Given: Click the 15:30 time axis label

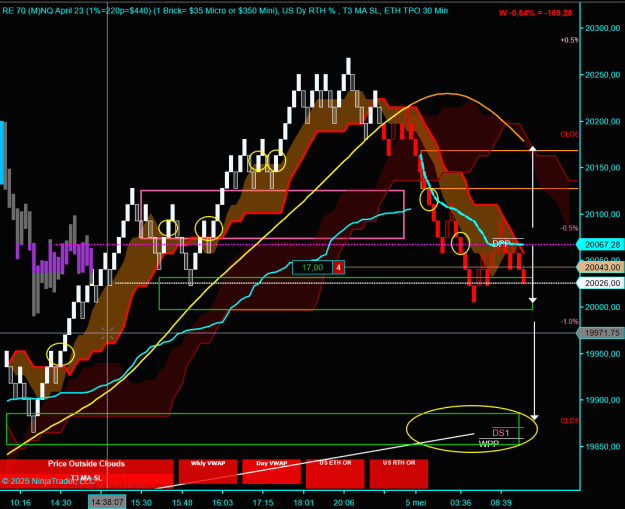Looking at the screenshot, I should [x=141, y=503].
